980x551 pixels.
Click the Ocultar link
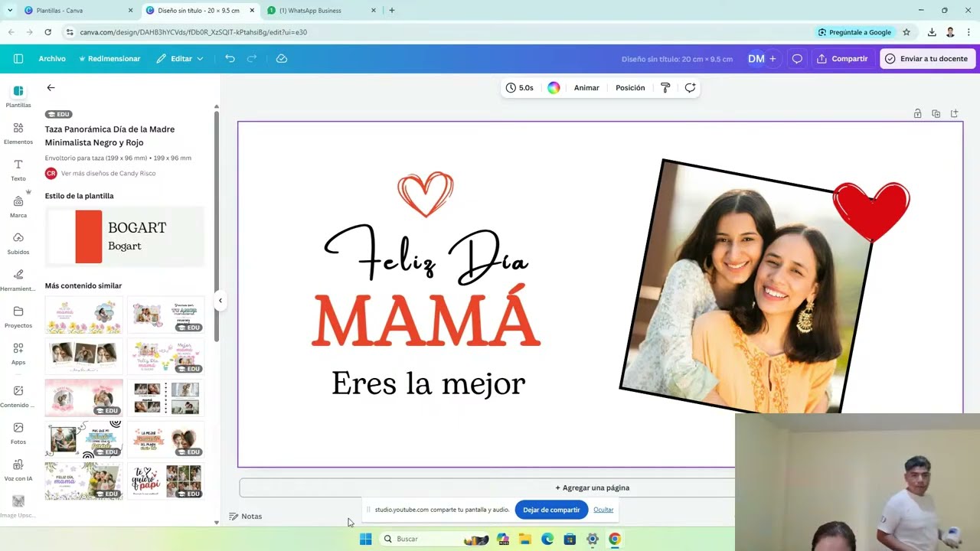click(603, 510)
